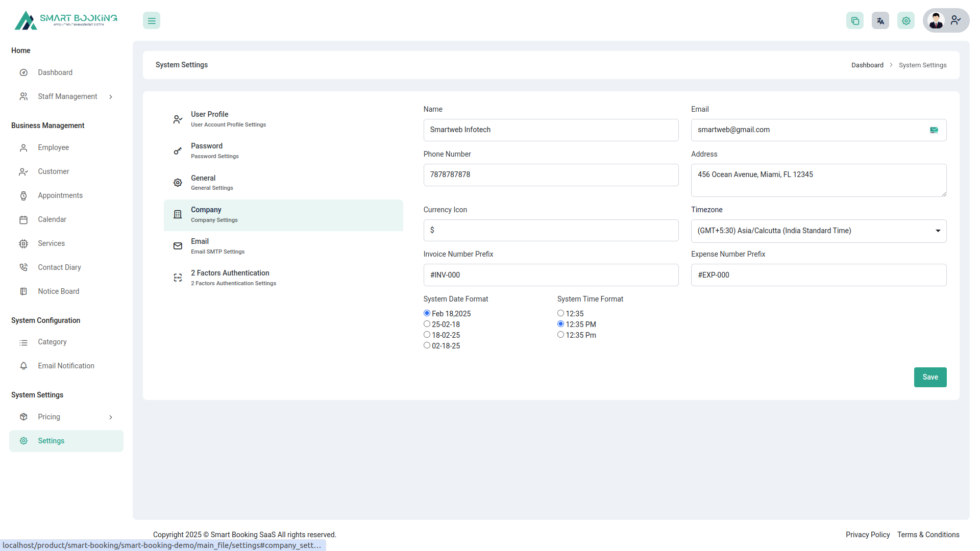Image resolution: width=980 pixels, height=551 pixels.
Task: Open the Email Notification settings
Action: pyautogui.click(x=66, y=366)
